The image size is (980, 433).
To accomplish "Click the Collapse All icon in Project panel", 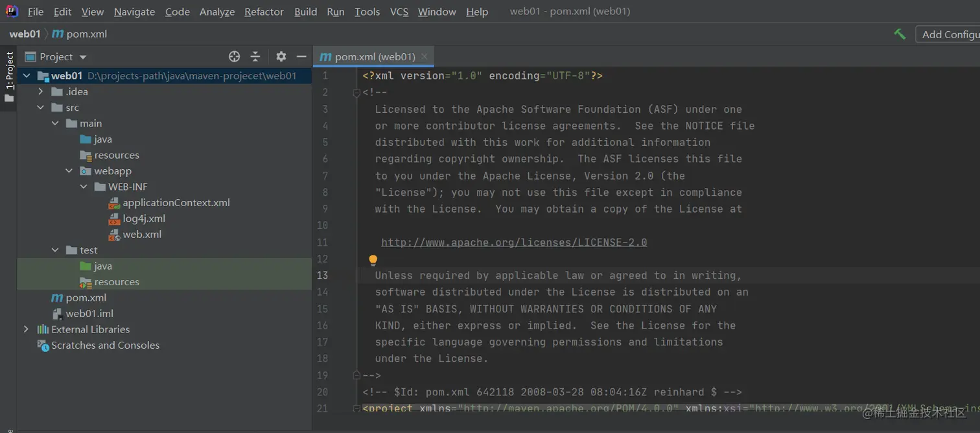I will pyautogui.click(x=255, y=56).
